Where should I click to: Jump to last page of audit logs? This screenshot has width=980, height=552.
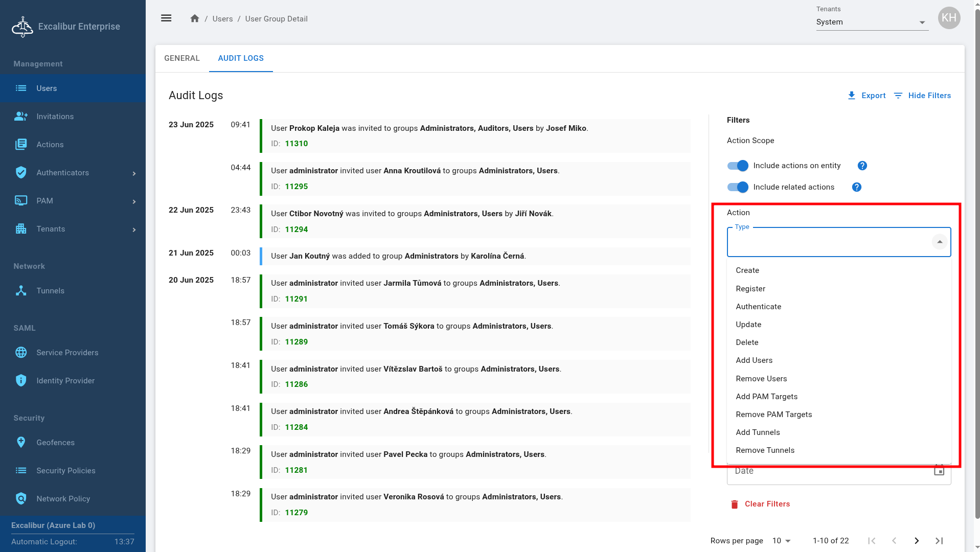939,540
